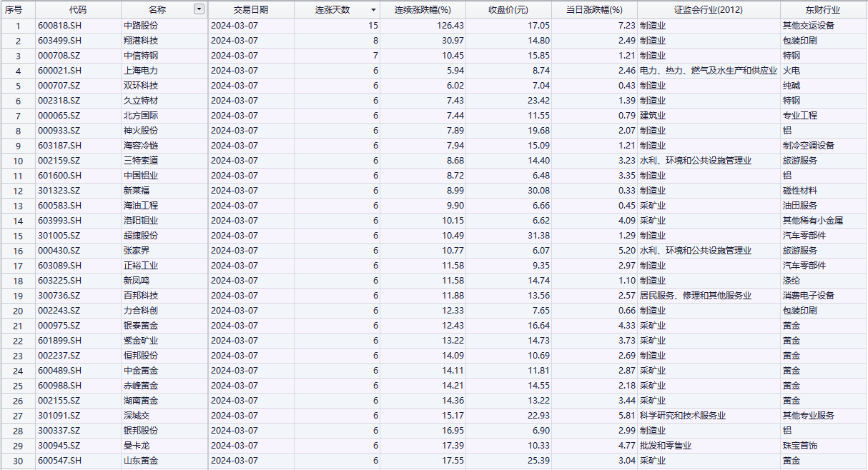The height and width of the screenshot is (470, 868).
Task: Select the 中路股份 stock name cell
Action: click(x=141, y=25)
